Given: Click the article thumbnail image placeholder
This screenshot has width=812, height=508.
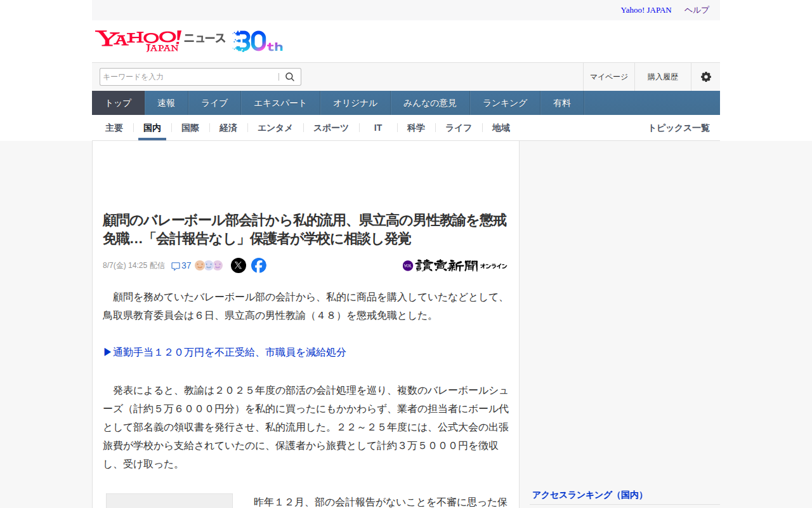Looking at the screenshot, I should tap(169, 500).
